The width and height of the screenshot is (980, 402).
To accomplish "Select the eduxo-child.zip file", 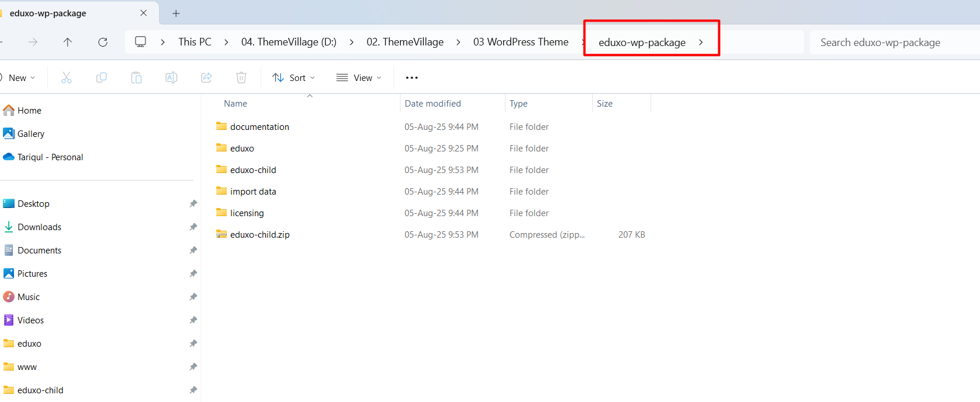I will 259,235.
